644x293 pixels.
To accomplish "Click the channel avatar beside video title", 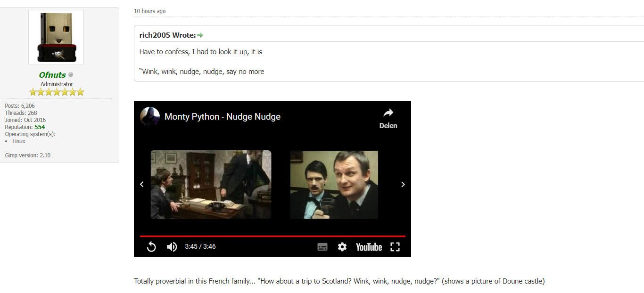I will (x=150, y=116).
